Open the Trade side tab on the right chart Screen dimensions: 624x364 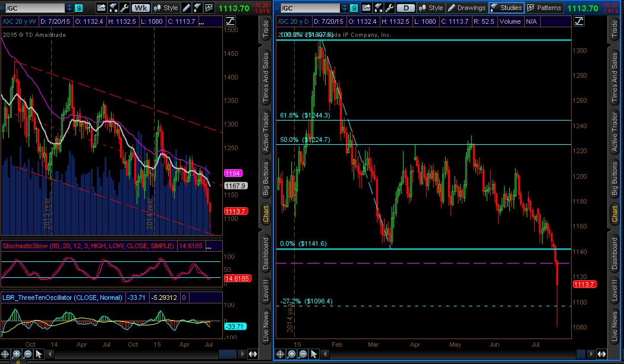(614, 29)
